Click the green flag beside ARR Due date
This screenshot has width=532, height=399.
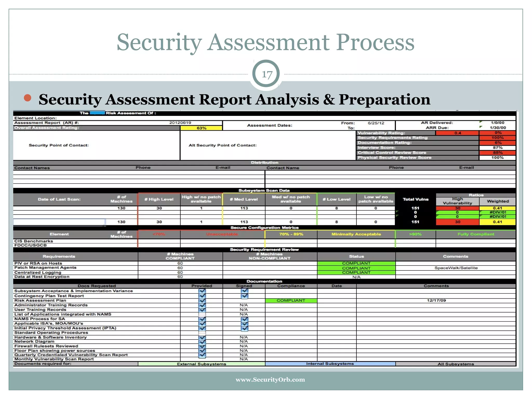coord(481,127)
